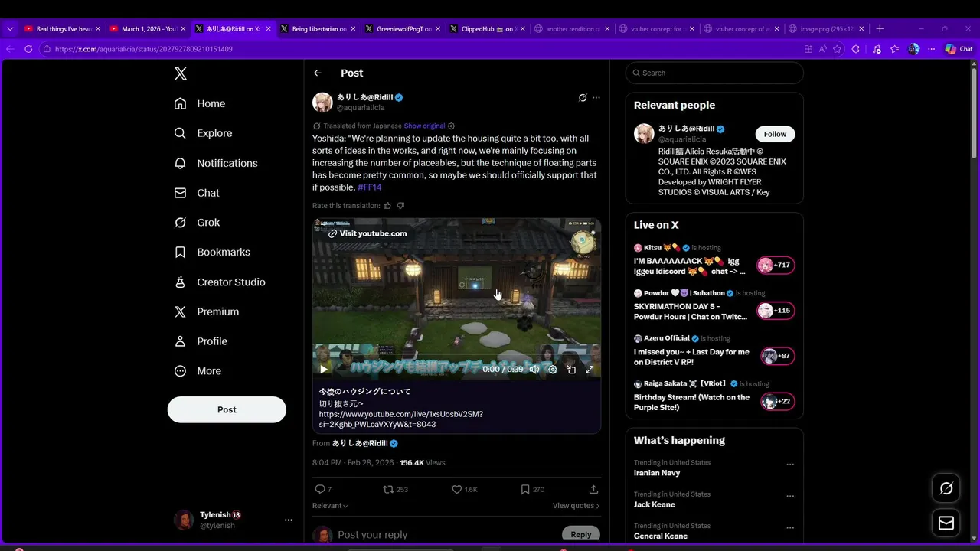
Task: Rate translation with thumbs down
Action: 400,206
